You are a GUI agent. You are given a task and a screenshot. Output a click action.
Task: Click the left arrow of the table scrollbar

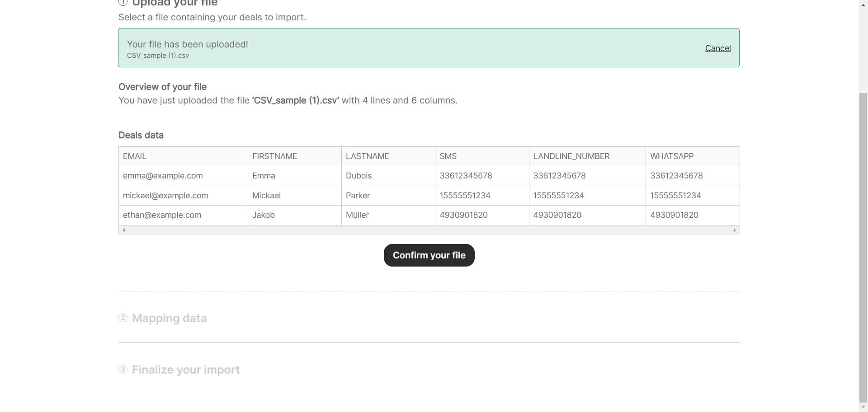[x=123, y=230]
